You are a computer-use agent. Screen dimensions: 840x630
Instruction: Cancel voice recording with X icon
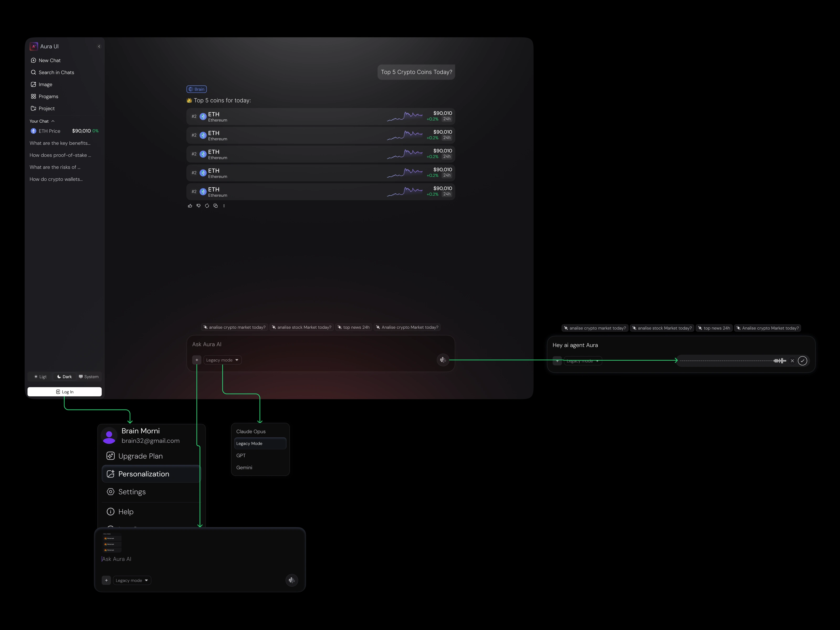click(x=792, y=361)
